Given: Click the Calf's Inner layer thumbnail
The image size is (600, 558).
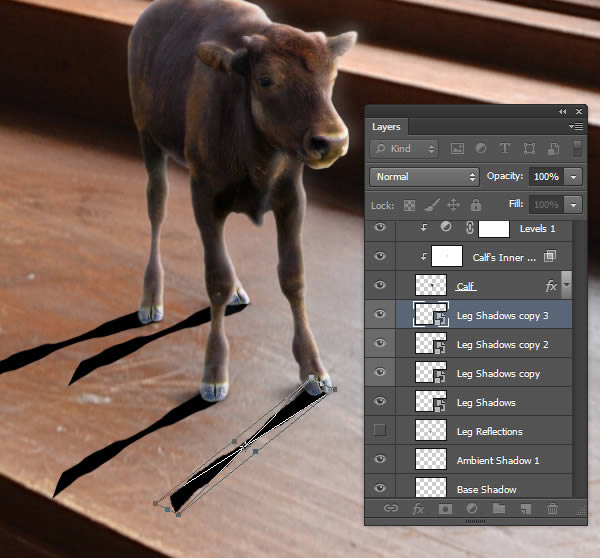Looking at the screenshot, I should [x=447, y=256].
